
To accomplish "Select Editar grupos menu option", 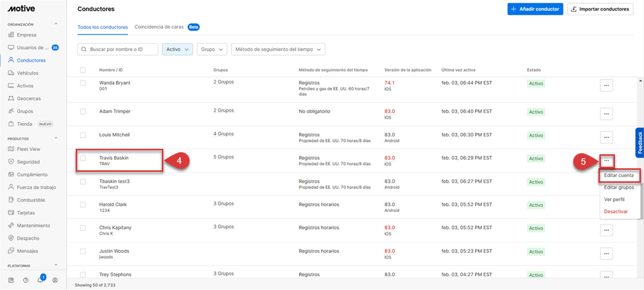I will pyautogui.click(x=619, y=187).
